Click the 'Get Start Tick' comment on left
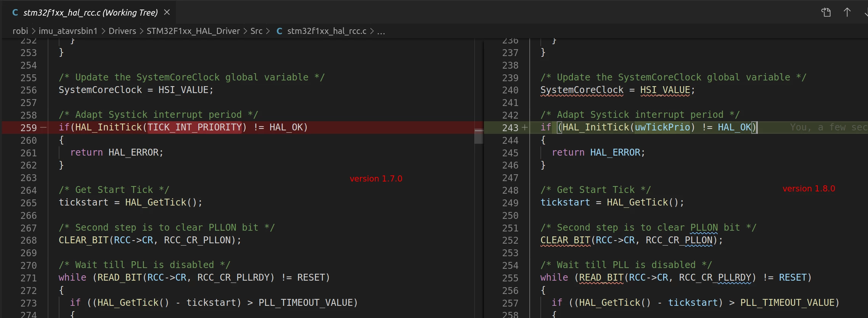Viewport: 868px width, 318px height. pyautogui.click(x=114, y=190)
